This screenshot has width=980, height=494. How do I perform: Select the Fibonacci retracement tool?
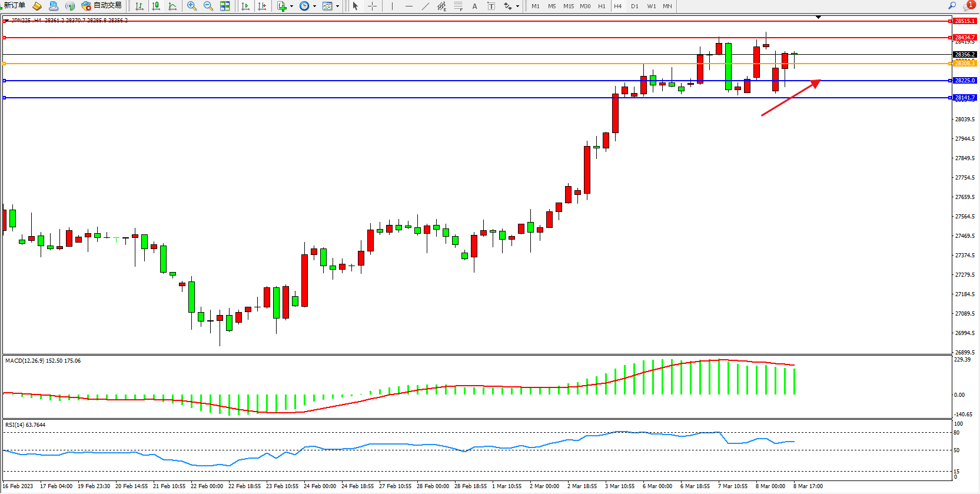[x=459, y=6]
